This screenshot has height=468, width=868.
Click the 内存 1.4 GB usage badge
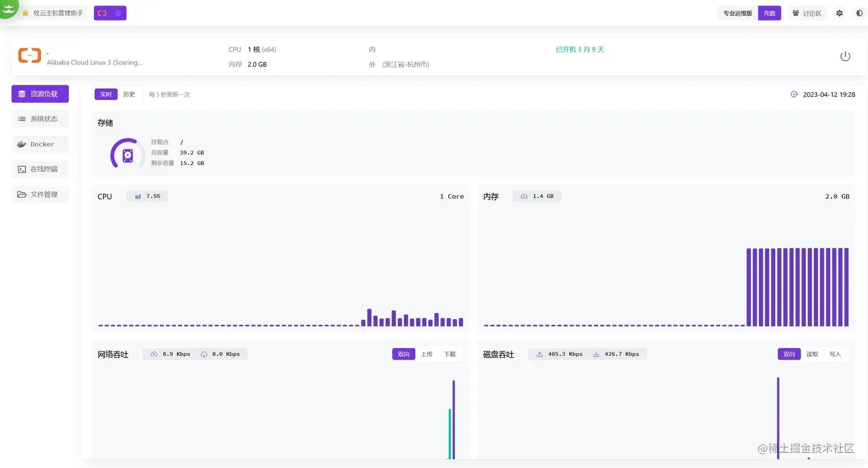click(x=537, y=196)
